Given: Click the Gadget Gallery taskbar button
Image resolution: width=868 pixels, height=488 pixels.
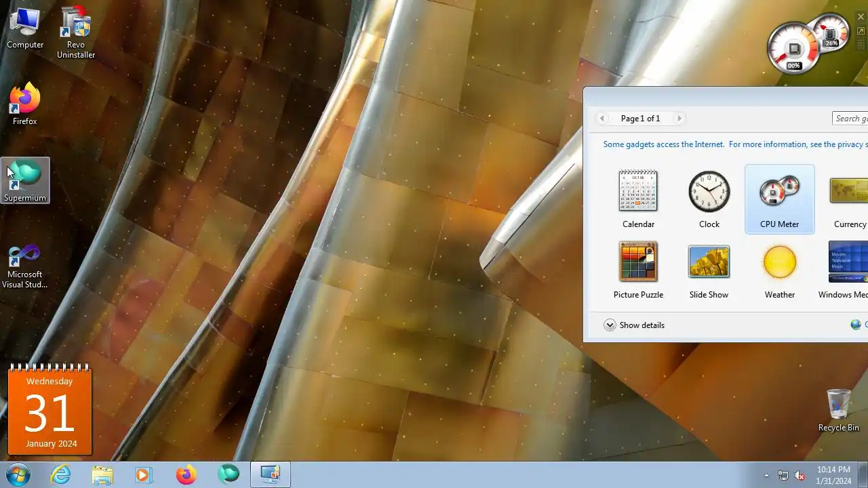Looking at the screenshot, I should point(271,474).
